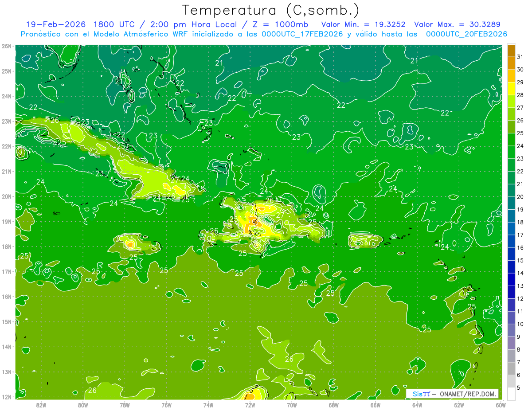
Task: Click the "19" value on the color scale
Action: coord(520,209)
